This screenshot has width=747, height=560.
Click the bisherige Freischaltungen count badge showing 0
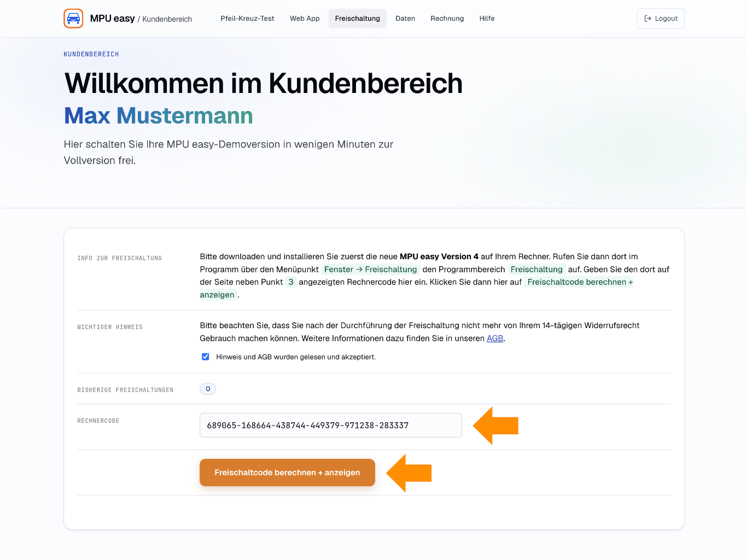coord(208,389)
